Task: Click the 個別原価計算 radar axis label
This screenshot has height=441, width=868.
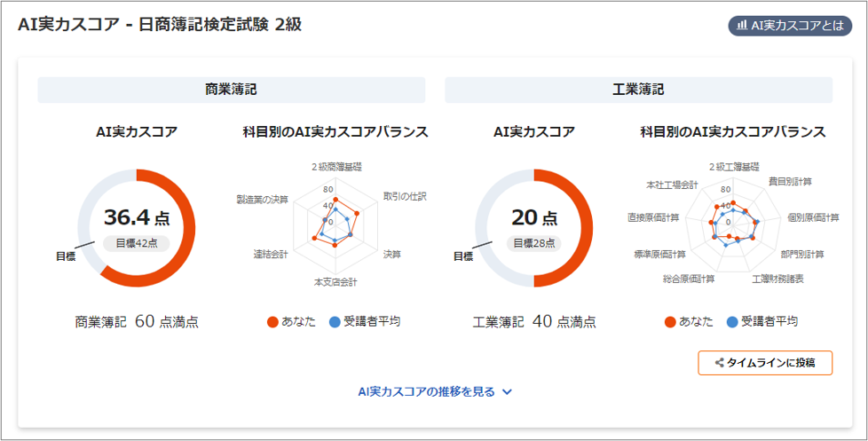Action: click(813, 217)
